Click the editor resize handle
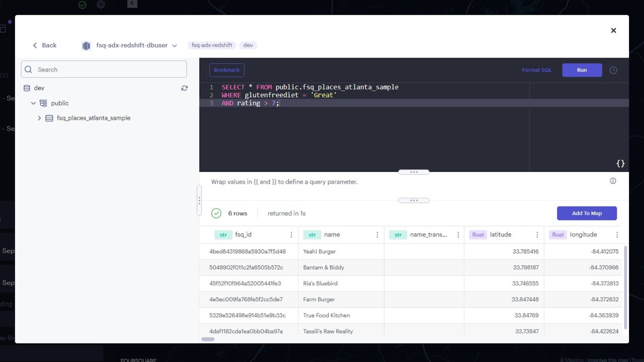 pos(414,172)
